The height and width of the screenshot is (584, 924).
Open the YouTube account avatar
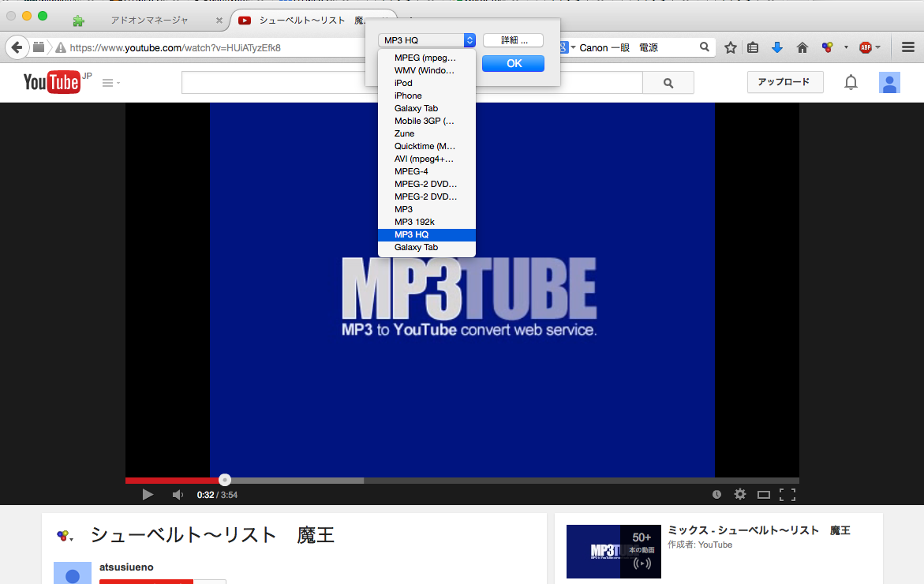pyautogui.click(x=889, y=83)
